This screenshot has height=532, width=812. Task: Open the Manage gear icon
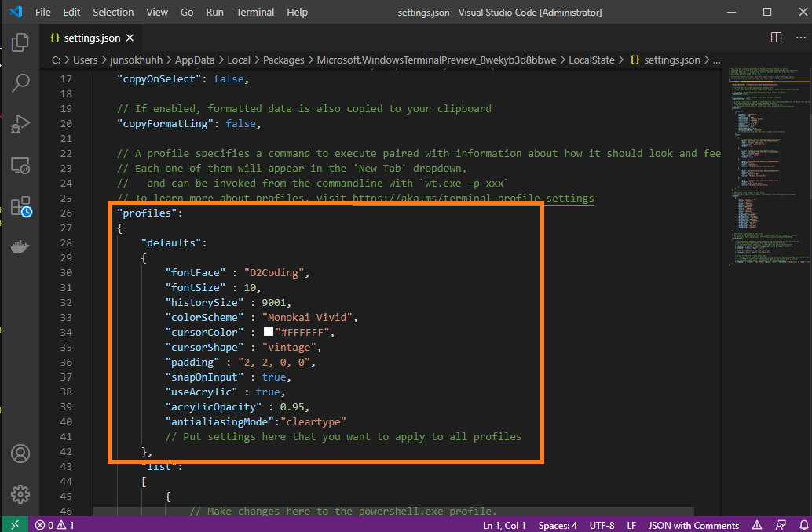pos(20,494)
